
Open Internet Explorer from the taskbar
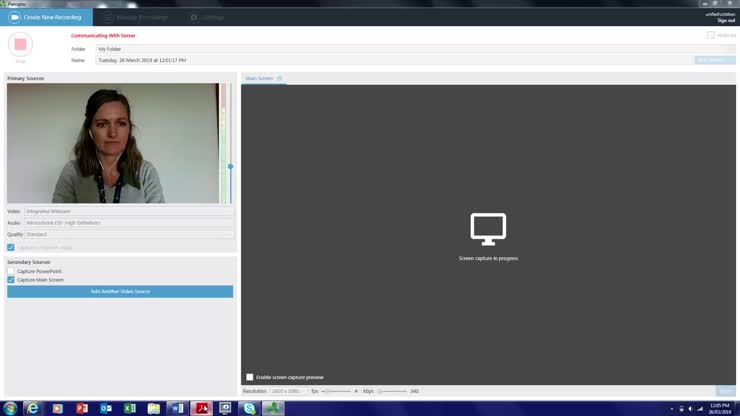tap(33, 408)
